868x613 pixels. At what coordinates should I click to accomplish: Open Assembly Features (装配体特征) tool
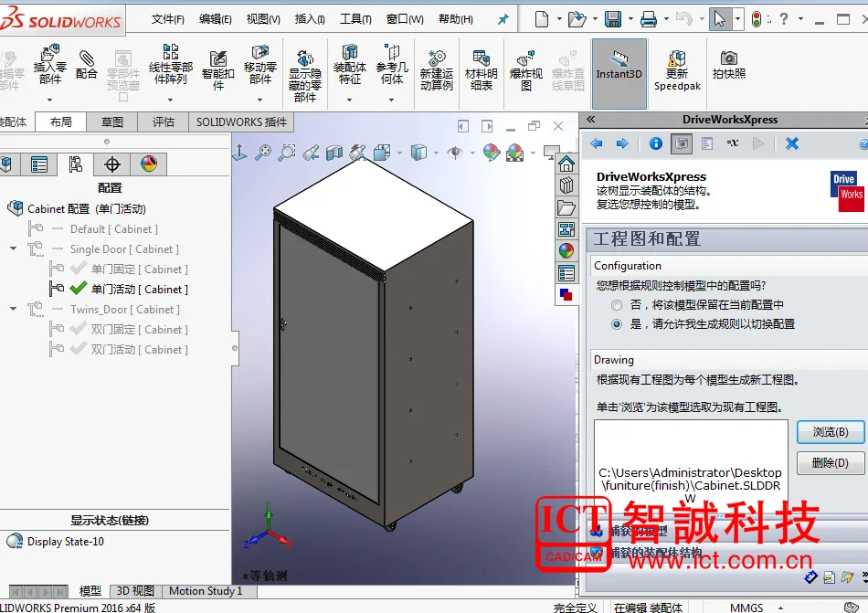tap(350, 64)
